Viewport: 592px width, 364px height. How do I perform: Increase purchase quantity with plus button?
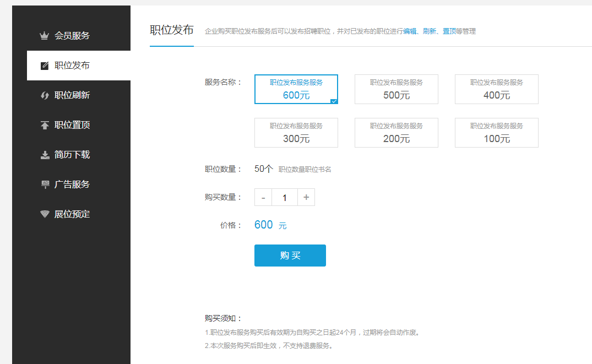[x=306, y=197]
